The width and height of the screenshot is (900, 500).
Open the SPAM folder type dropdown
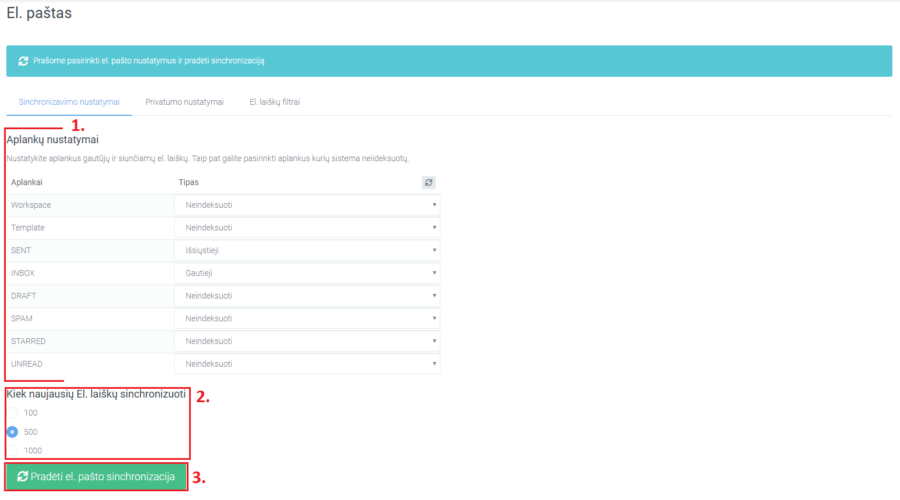[307, 319]
